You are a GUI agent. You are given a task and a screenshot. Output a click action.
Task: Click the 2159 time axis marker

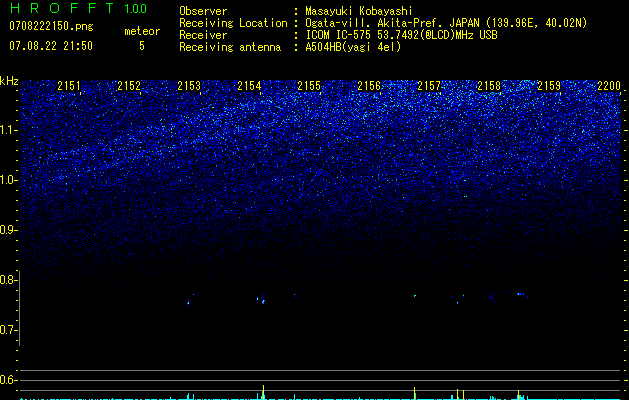coord(549,86)
